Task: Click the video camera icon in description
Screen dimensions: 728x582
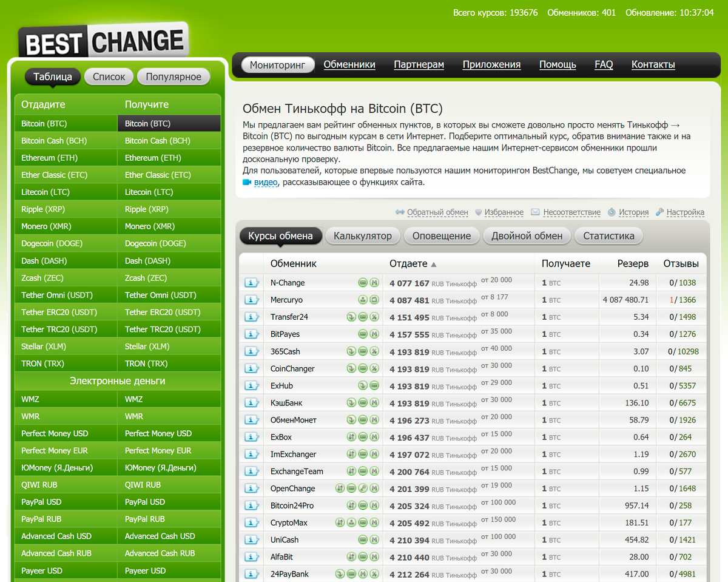Action: tap(247, 182)
